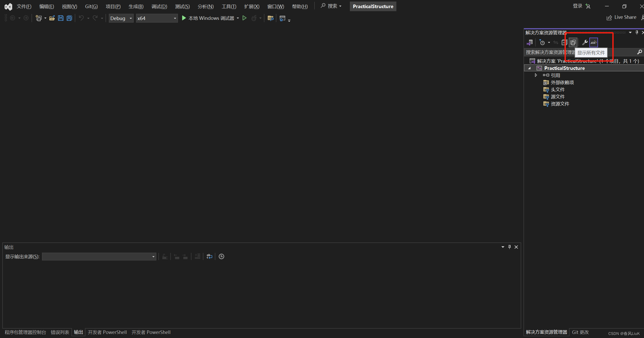Click Collapse All icon in Solution Explorer

[564, 42]
